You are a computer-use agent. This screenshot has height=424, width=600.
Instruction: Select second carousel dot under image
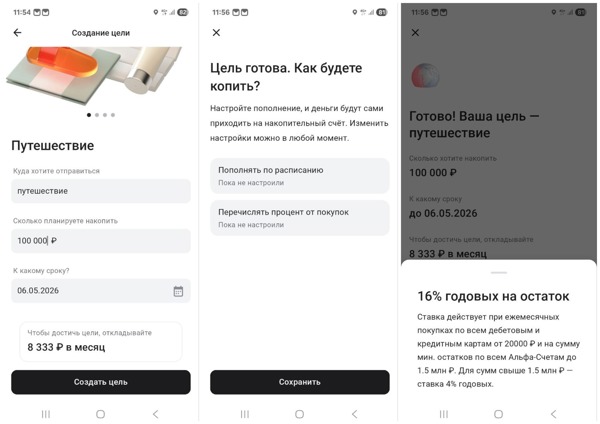coord(97,115)
